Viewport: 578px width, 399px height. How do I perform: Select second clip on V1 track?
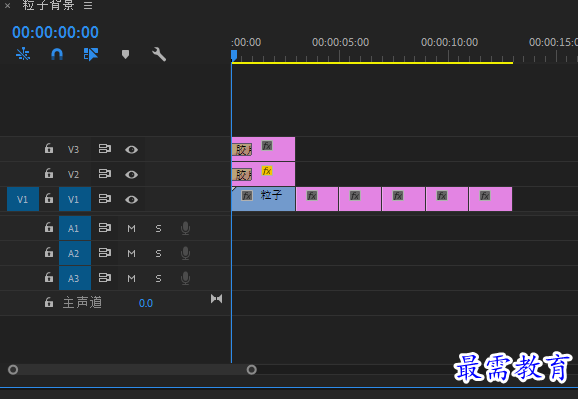pos(317,199)
